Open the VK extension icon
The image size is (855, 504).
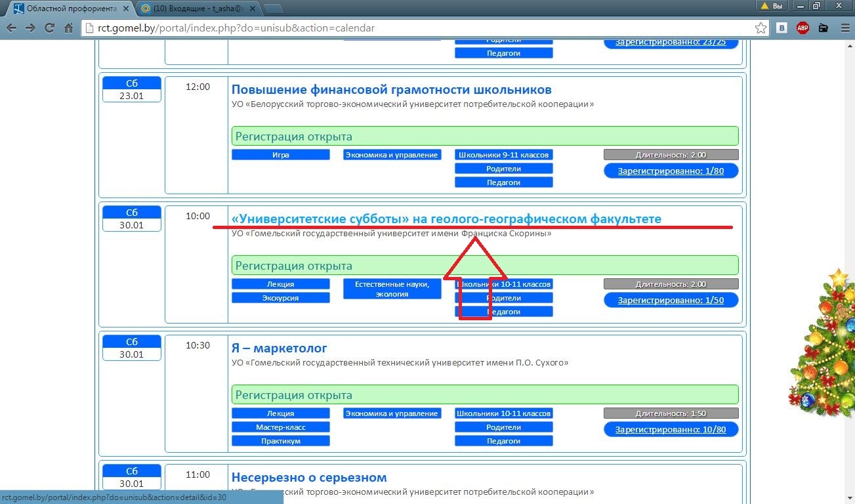click(x=782, y=28)
